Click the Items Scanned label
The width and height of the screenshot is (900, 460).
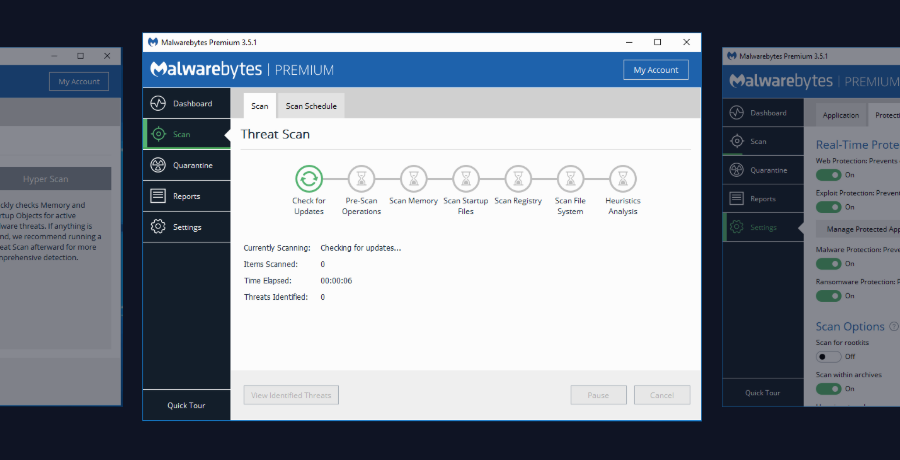pyautogui.click(x=271, y=264)
